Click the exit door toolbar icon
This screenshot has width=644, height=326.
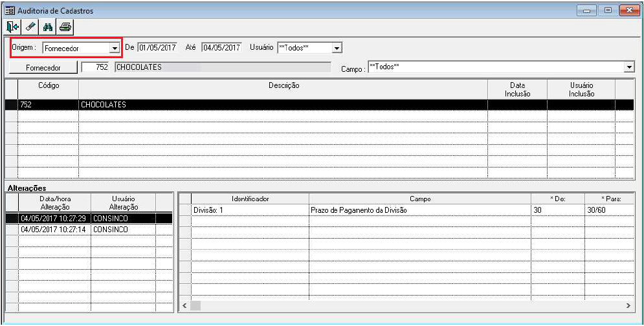pyautogui.click(x=13, y=27)
